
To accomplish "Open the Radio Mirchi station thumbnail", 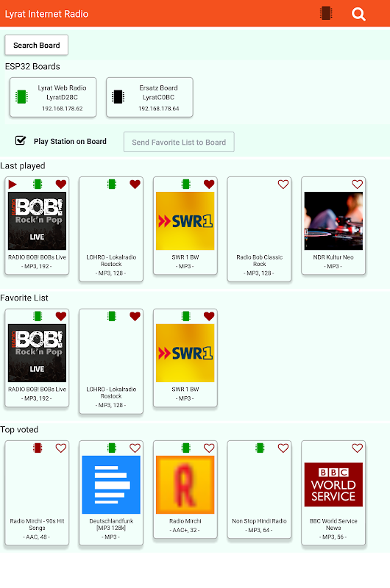I will click(185, 484).
